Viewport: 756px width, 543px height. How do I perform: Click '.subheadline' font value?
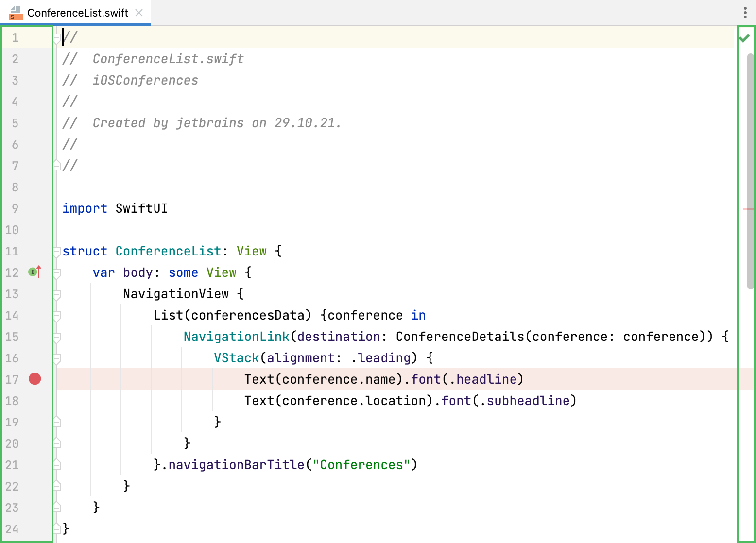(524, 401)
